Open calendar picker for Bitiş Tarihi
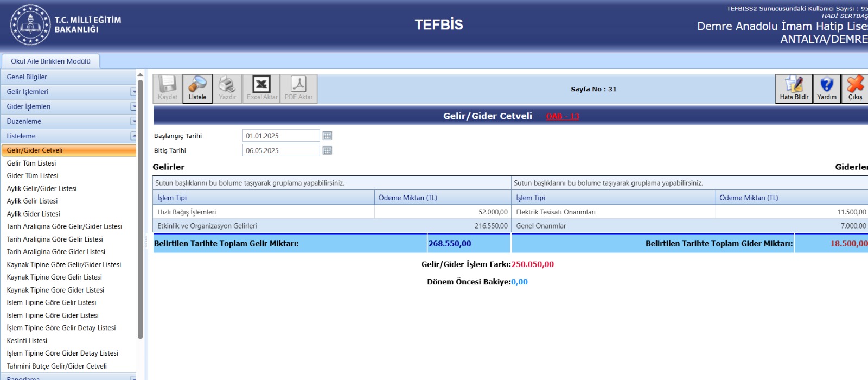This screenshot has height=380, width=868. [327, 150]
